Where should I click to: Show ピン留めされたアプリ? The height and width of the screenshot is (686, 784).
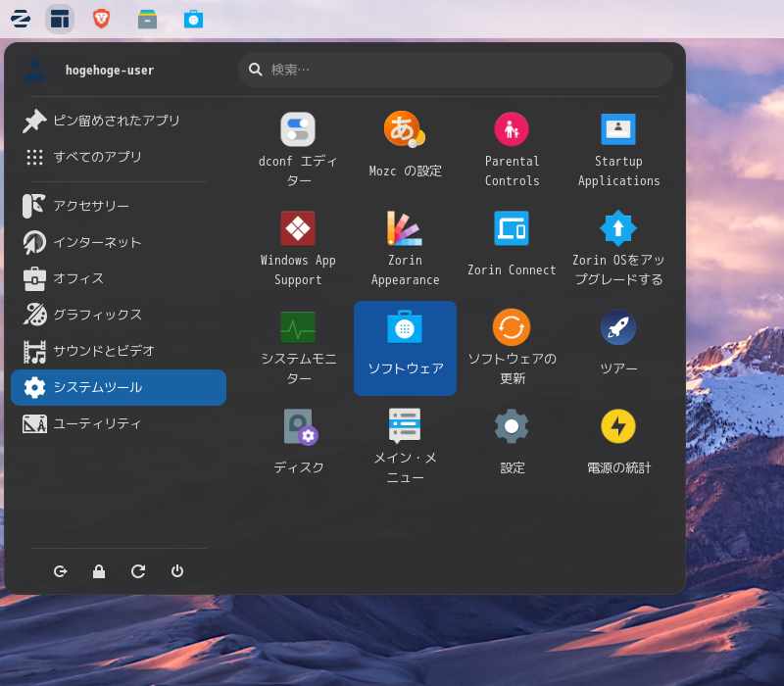click(x=119, y=121)
